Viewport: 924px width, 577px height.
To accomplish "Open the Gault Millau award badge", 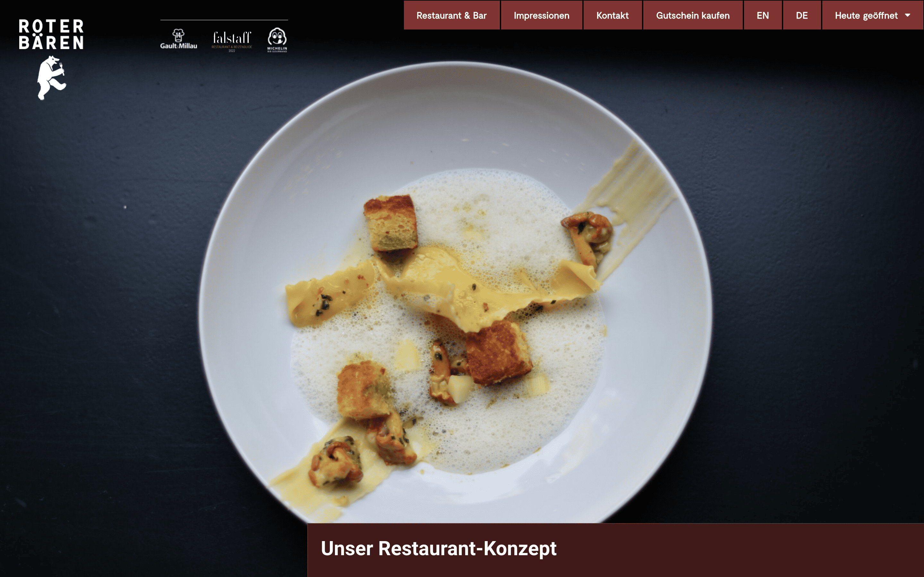I will (x=178, y=39).
